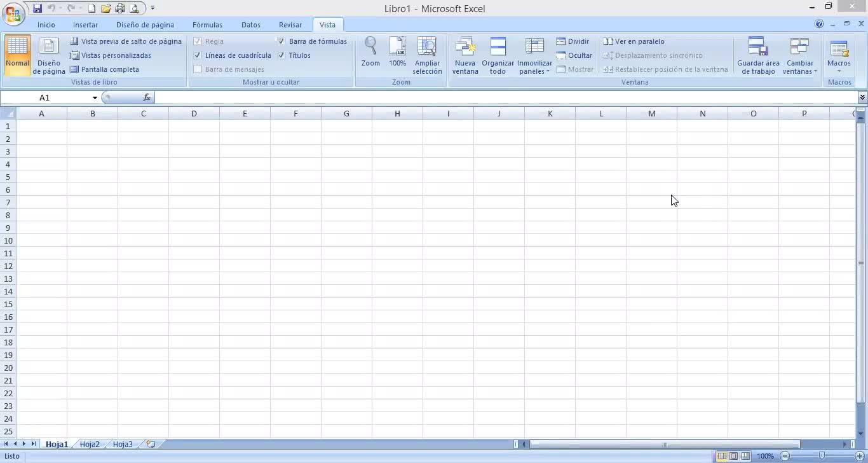The image size is (868, 463).
Task: Open Customize Quick Access Toolbar dropdown
Action: tap(153, 8)
